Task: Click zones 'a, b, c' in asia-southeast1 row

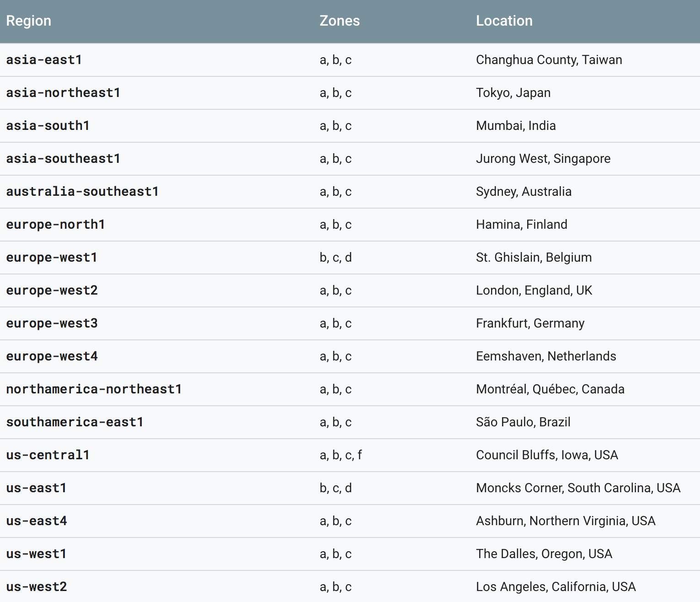Action: tap(336, 159)
